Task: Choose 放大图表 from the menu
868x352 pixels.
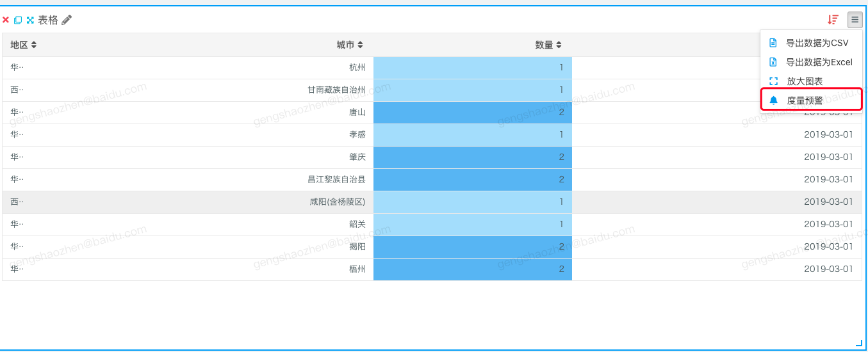Action: [x=811, y=81]
